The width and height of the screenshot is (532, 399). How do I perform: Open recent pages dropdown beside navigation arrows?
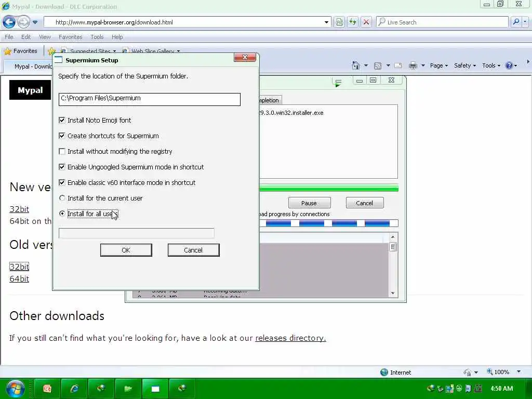click(35, 22)
